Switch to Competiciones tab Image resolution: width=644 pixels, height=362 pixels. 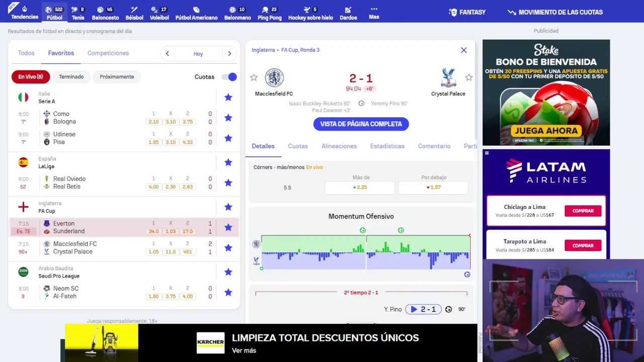tap(108, 53)
